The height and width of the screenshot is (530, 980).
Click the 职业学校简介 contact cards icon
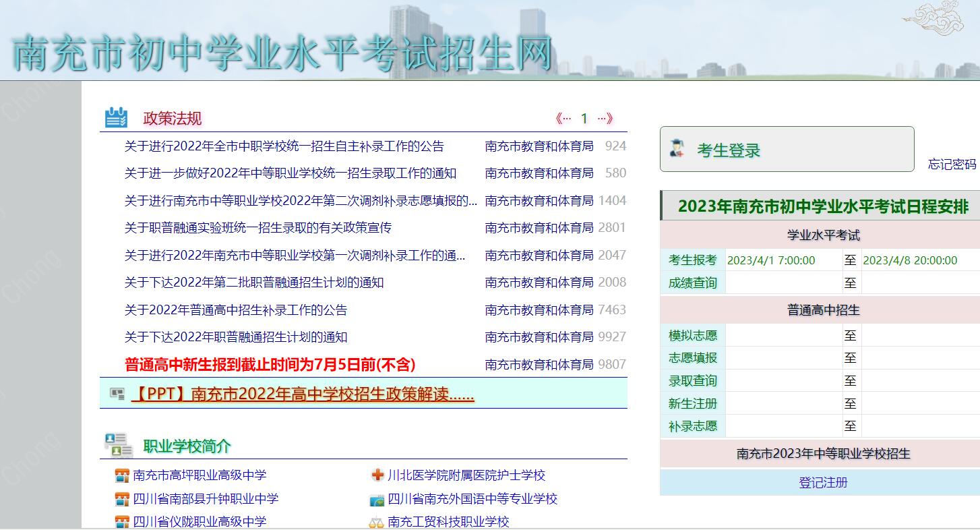tap(118, 445)
